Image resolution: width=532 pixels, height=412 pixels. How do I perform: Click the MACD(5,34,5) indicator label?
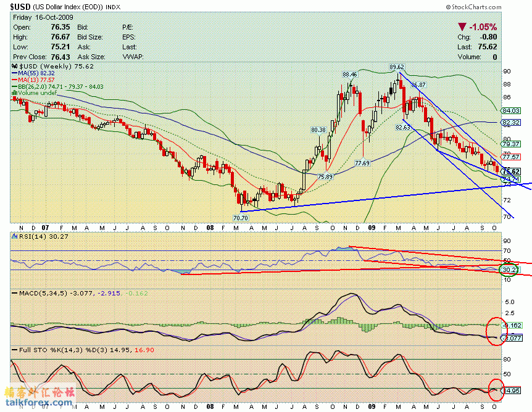click(43, 293)
